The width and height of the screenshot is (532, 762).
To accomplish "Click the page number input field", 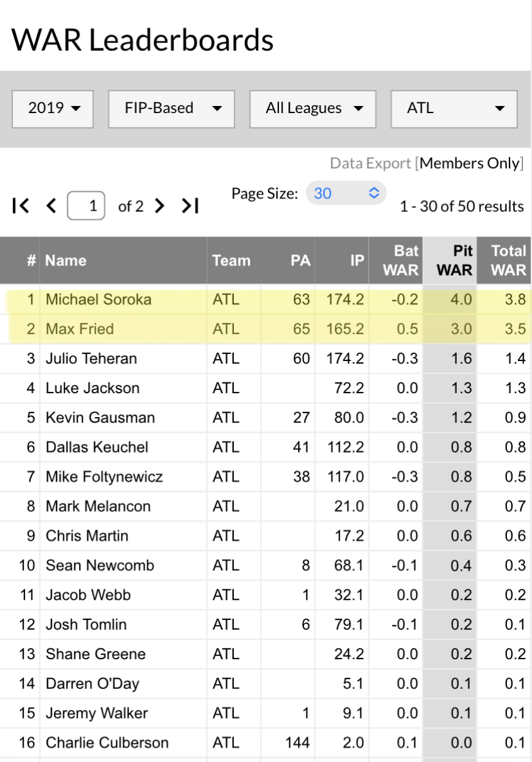I will [x=86, y=206].
